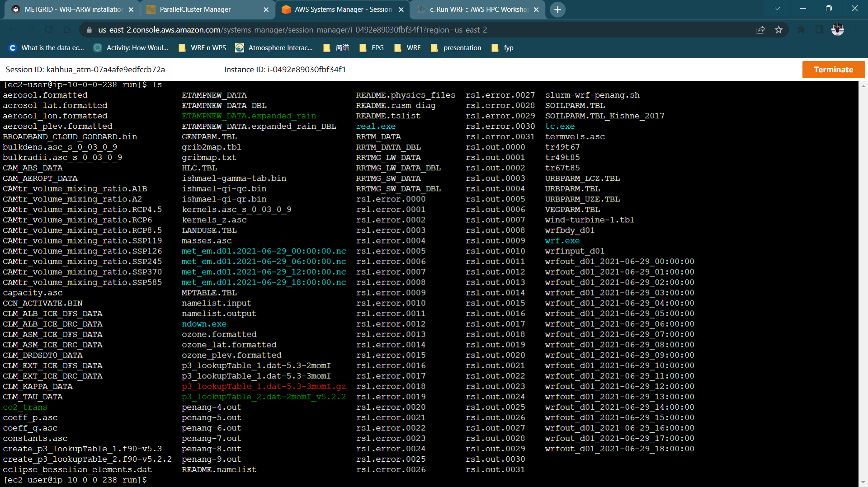This screenshot has height=487, width=868.
Task: Open the browser home page
Action: pyautogui.click(x=66, y=30)
